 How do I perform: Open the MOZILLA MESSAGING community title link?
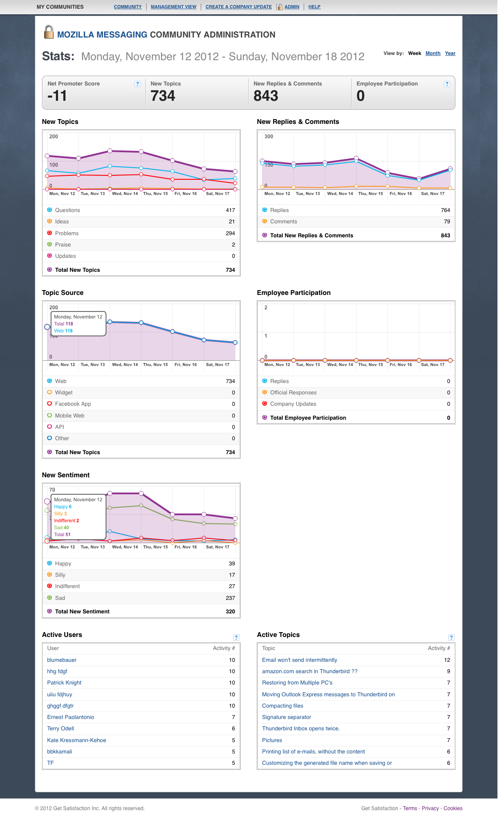102,34
